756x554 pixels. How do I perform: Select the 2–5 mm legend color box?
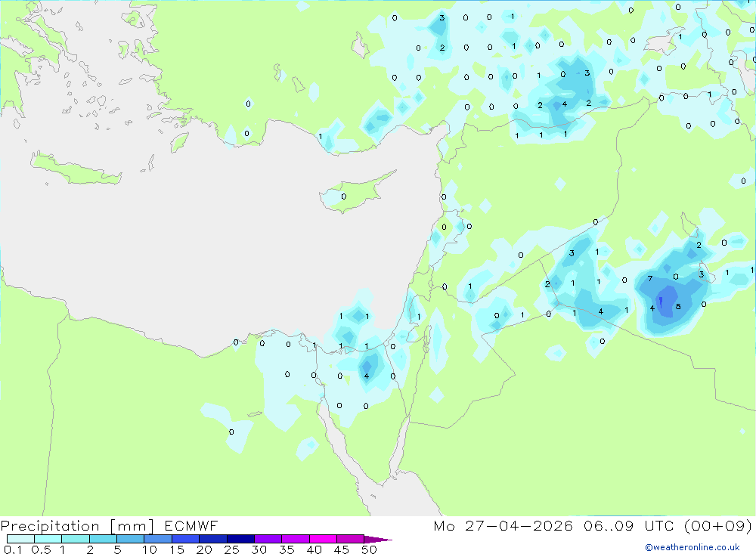pyautogui.click(x=103, y=539)
